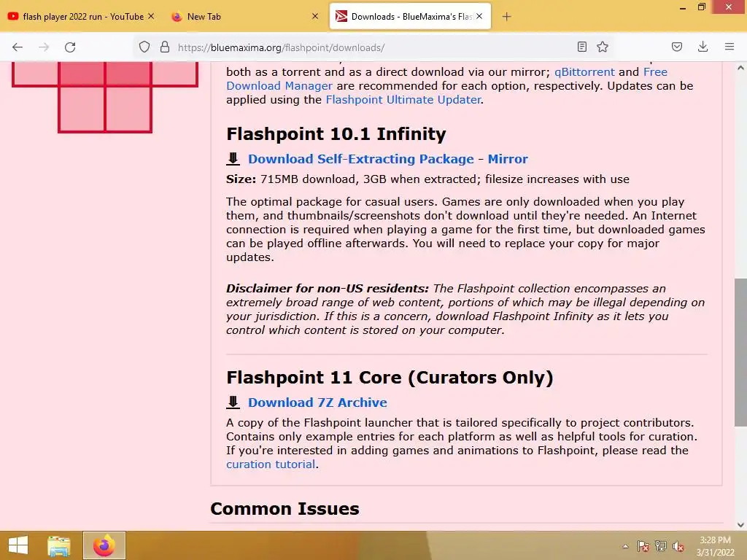This screenshot has width=747, height=560.
Task: Show hidden system tray icons
Action: pyautogui.click(x=625, y=546)
